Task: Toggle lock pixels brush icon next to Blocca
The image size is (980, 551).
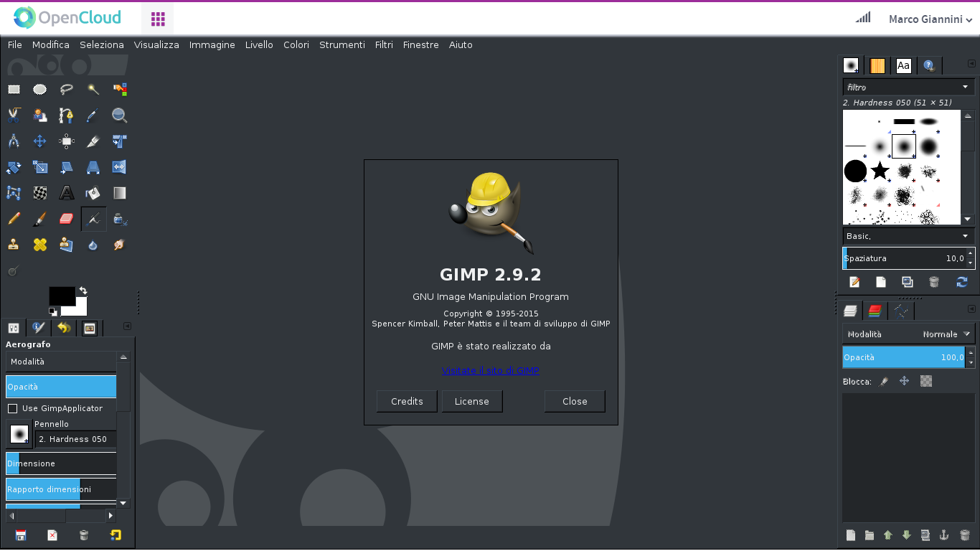Action: coord(884,382)
